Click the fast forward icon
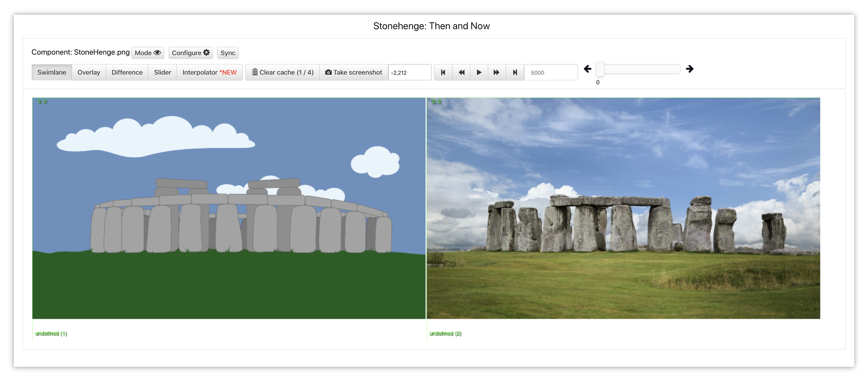This screenshot has height=385, width=868. pyautogui.click(x=496, y=72)
